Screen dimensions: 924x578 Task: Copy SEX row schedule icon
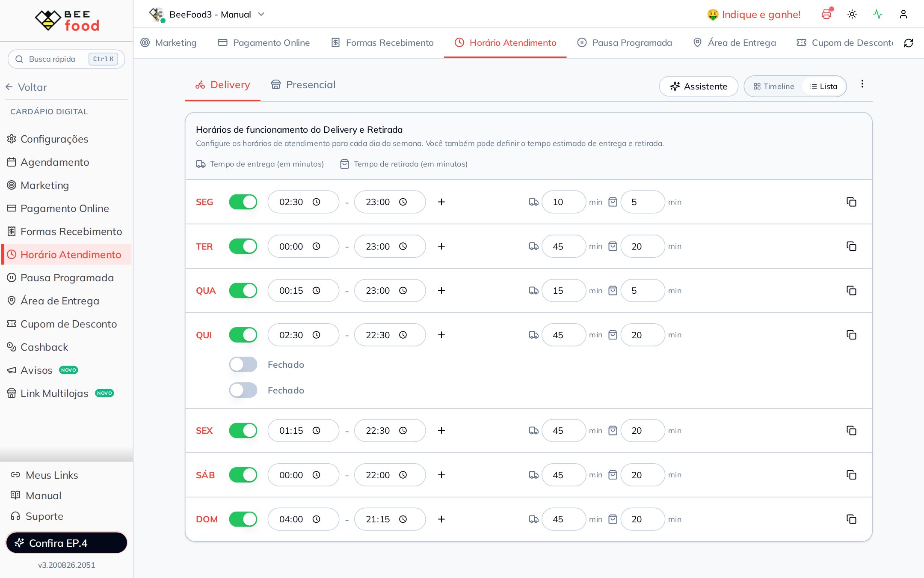pyautogui.click(x=851, y=431)
